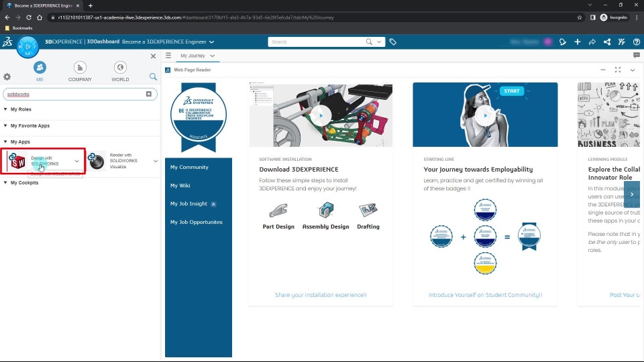The height and width of the screenshot is (362, 644).
Task: Open the tag icon next to search
Action: (392, 42)
